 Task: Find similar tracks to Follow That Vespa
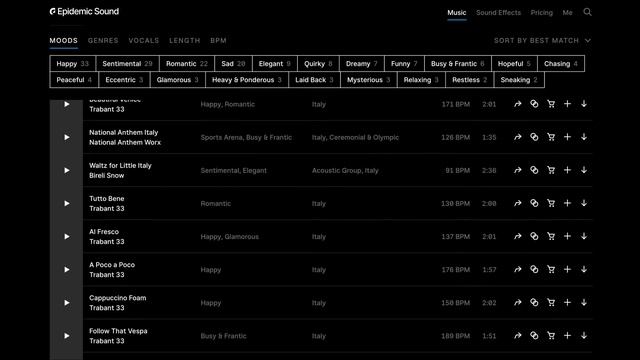534,336
